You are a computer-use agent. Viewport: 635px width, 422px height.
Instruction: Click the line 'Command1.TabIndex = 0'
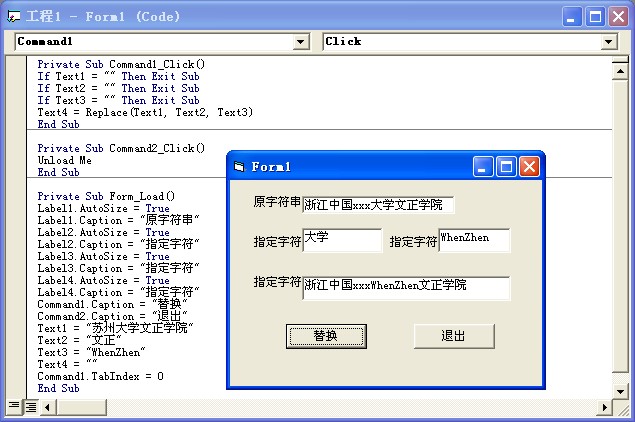coord(100,376)
